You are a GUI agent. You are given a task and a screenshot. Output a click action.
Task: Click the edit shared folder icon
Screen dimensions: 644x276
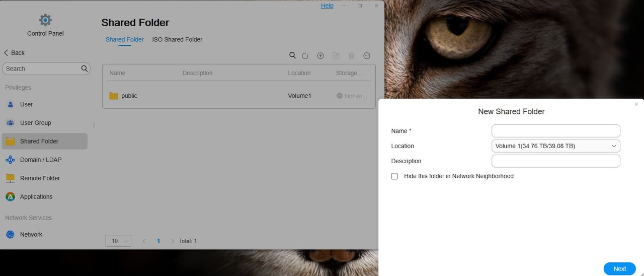click(x=336, y=56)
